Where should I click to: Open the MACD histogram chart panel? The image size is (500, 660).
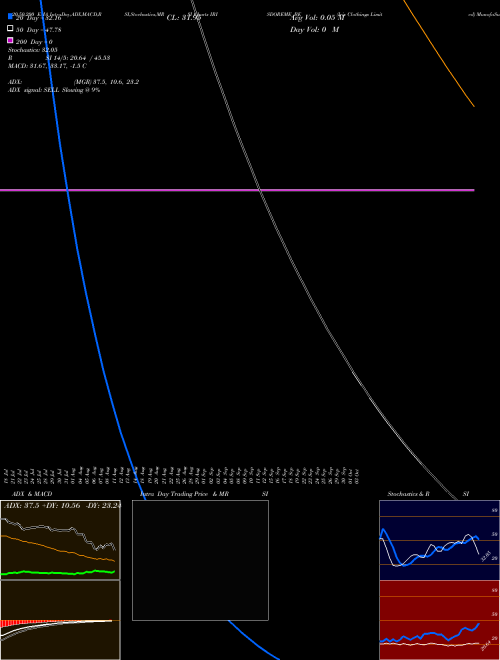pyautogui.click(x=60, y=620)
